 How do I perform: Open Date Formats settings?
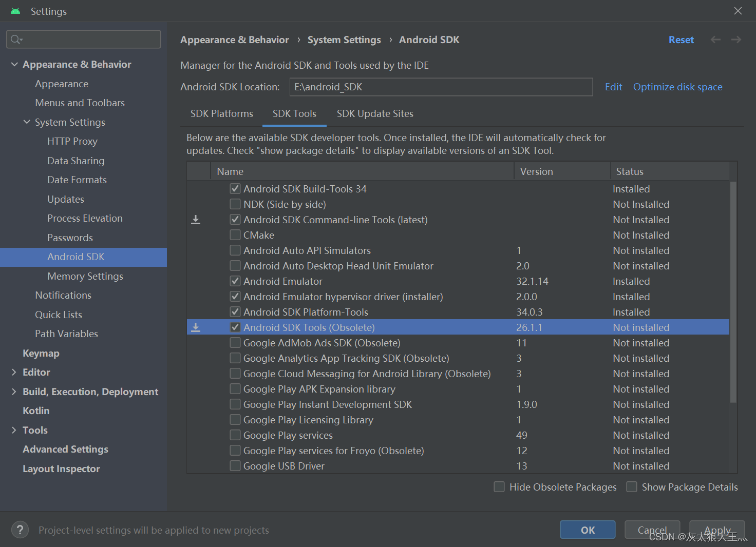pos(77,180)
